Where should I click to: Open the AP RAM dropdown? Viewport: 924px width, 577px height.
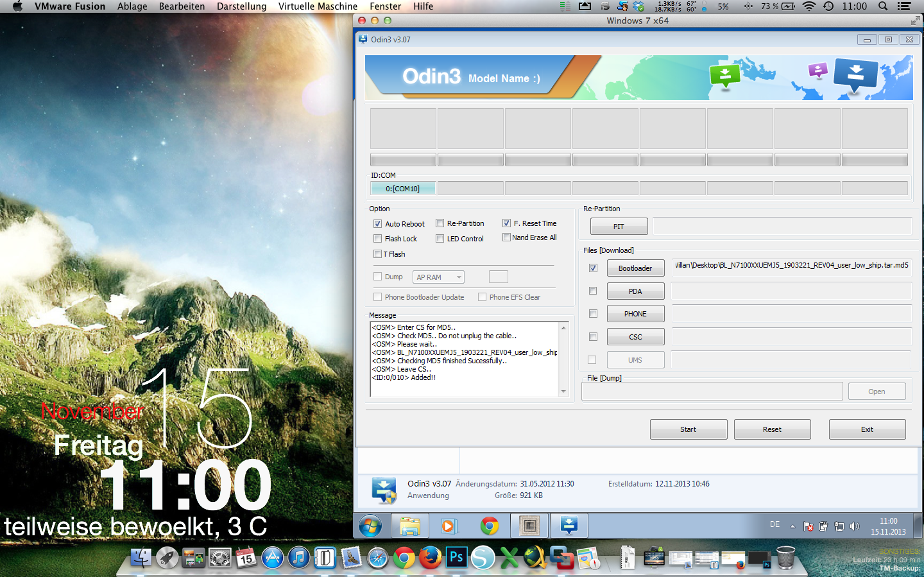[438, 277]
